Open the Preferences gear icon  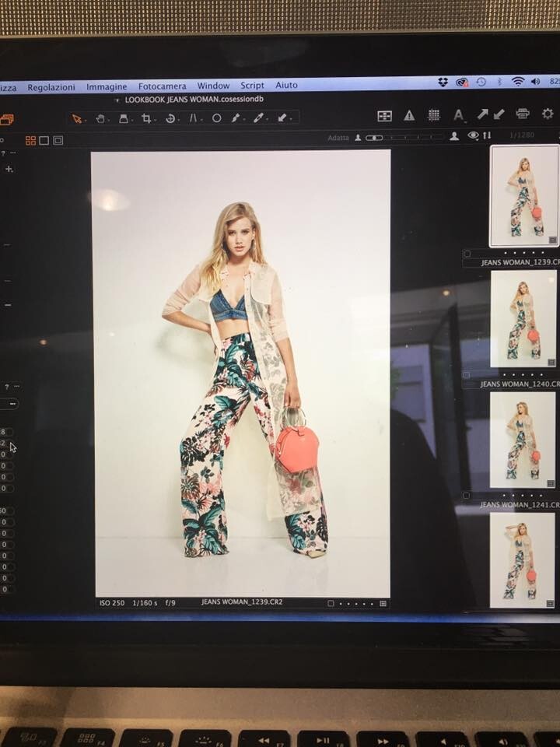[x=548, y=114]
